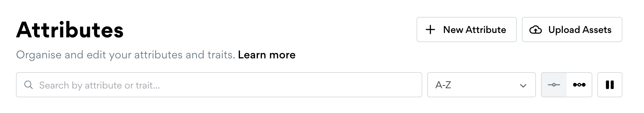Select the three-dot slider view icon
The width and height of the screenshot is (644, 113).
coord(579,85)
